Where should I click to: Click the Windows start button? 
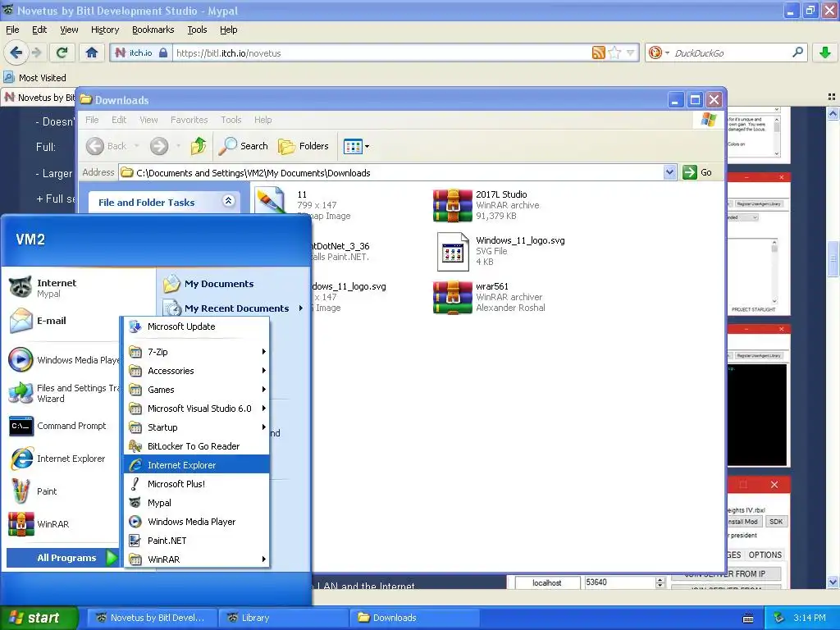click(39, 618)
